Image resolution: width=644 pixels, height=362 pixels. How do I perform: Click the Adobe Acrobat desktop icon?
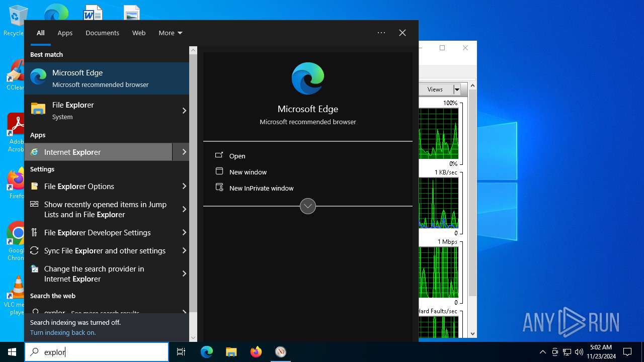[x=16, y=132]
